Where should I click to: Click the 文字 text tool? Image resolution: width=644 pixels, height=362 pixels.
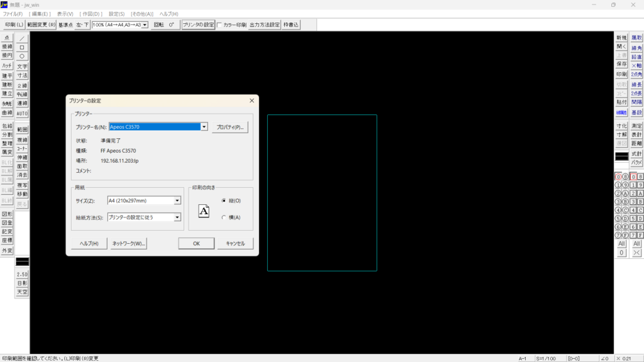click(22, 67)
